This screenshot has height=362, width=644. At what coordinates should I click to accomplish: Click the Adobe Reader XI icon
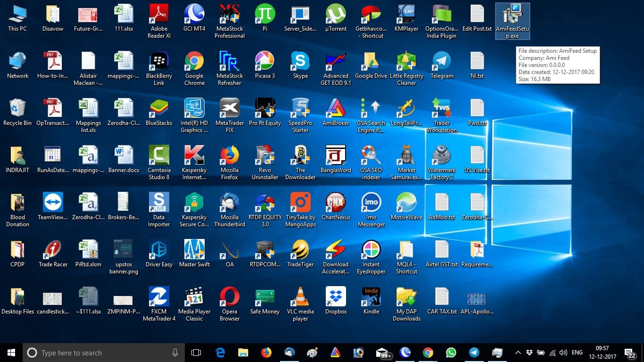pyautogui.click(x=159, y=21)
